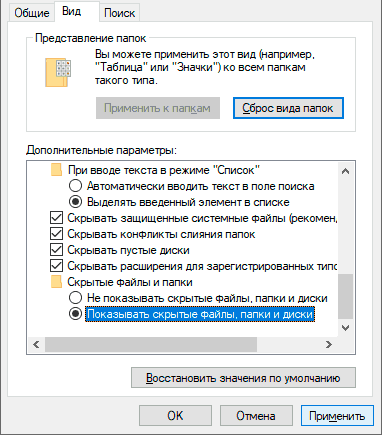Click the Отмена button
Screen dimensions: 382x435
(256, 416)
